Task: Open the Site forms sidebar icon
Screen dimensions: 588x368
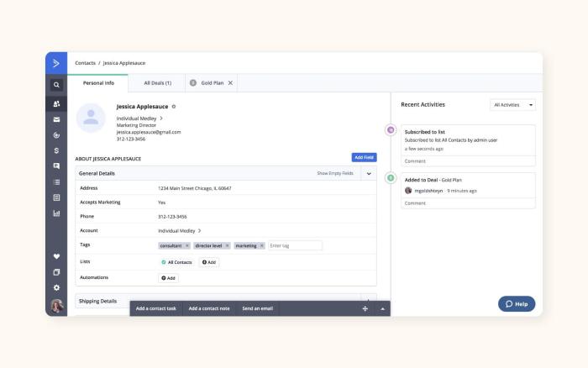Action: click(x=56, y=197)
